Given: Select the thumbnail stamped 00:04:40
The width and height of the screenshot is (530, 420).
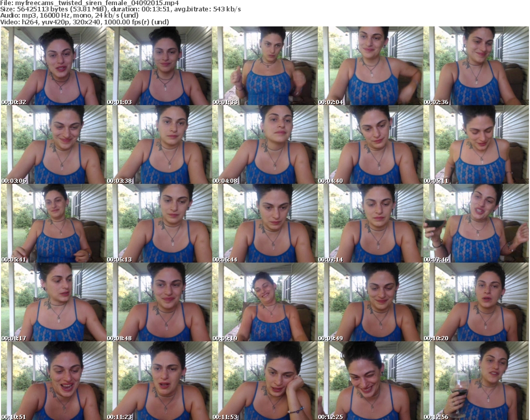Looking at the screenshot, I should pos(371,144).
